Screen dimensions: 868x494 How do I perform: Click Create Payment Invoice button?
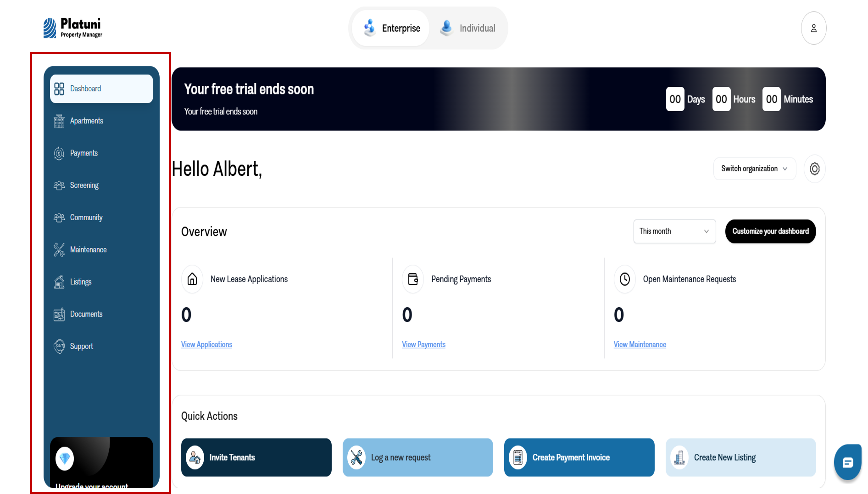coord(579,457)
